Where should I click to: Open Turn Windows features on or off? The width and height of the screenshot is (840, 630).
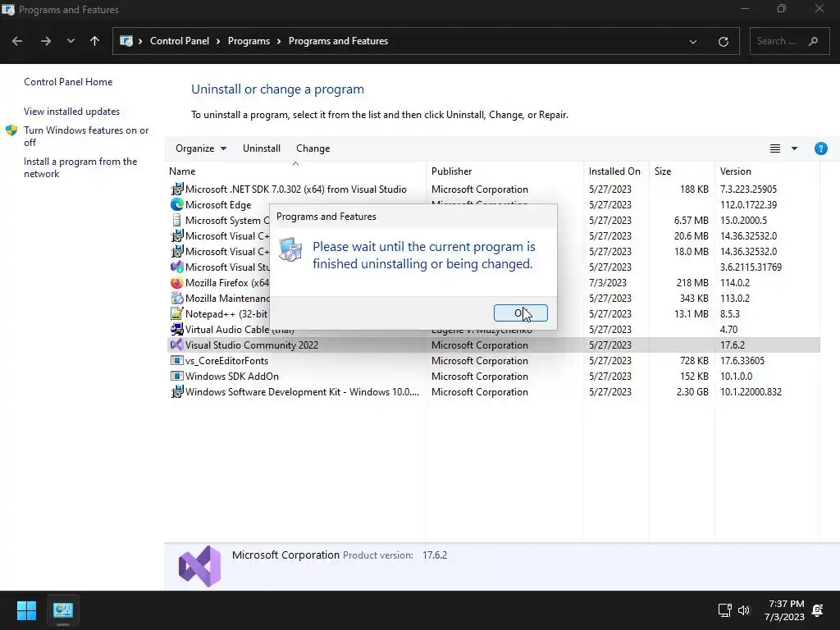click(86, 136)
